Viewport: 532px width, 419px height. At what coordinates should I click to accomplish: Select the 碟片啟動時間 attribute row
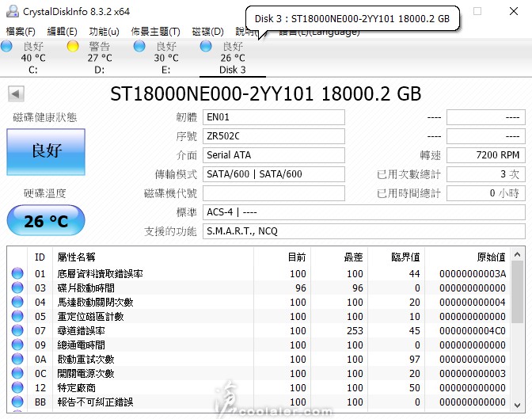pyautogui.click(x=259, y=288)
